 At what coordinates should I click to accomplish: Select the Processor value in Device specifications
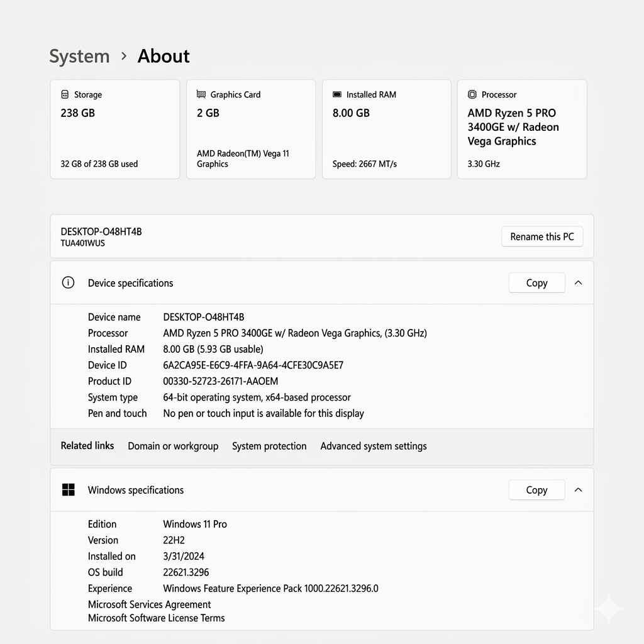pyautogui.click(x=295, y=333)
